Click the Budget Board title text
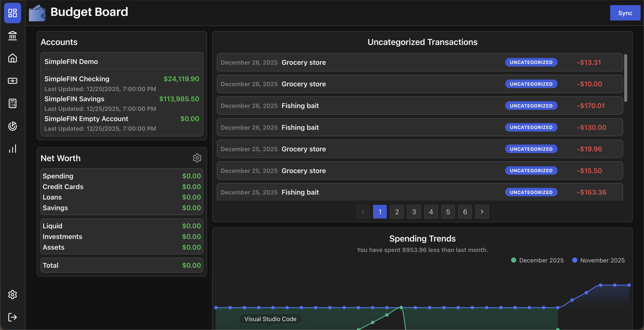The image size is (644, 330). coord(89,12)
